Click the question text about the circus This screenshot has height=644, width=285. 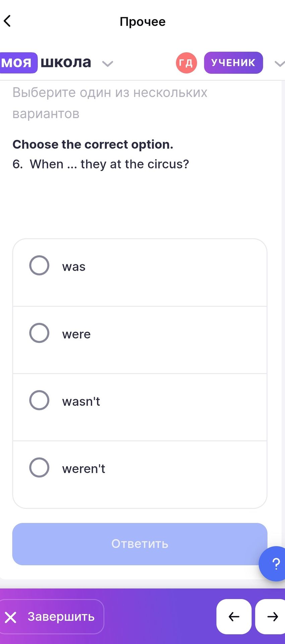101,164
